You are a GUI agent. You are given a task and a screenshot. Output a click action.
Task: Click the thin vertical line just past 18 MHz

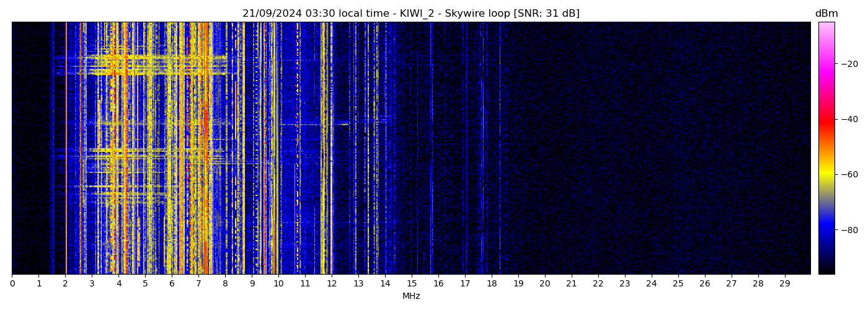(x=500, y=149)
